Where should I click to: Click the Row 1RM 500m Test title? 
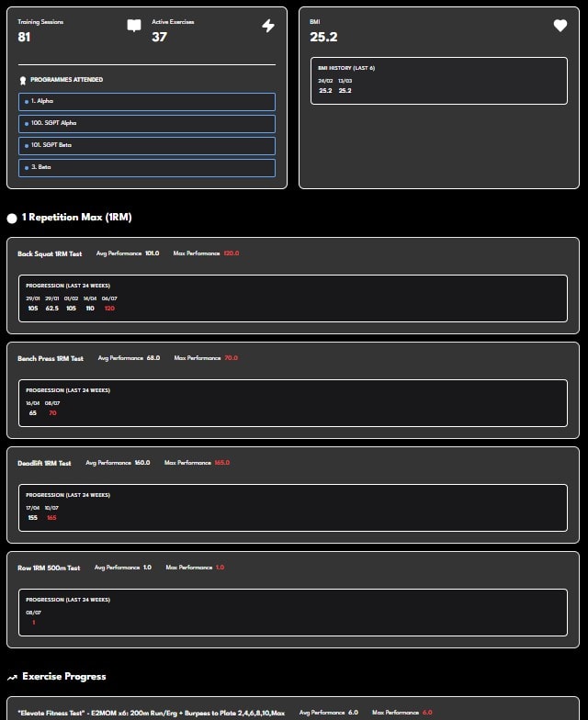[49, 568]
